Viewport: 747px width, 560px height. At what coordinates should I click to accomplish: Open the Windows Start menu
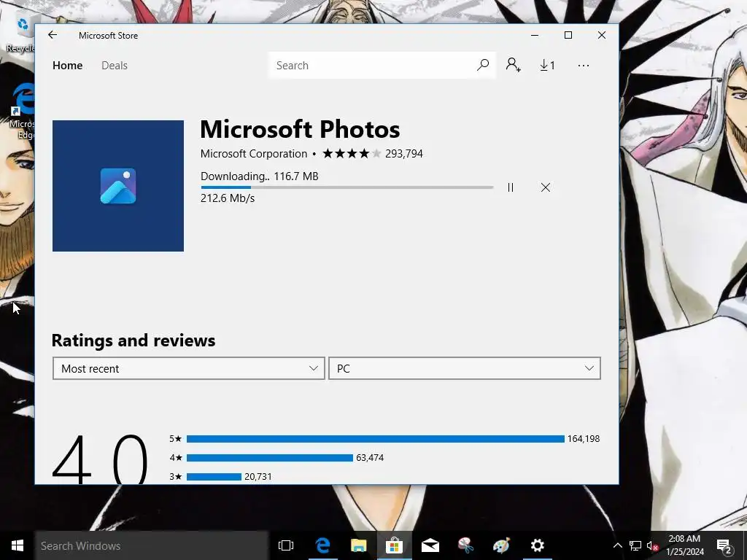[18, 545]
